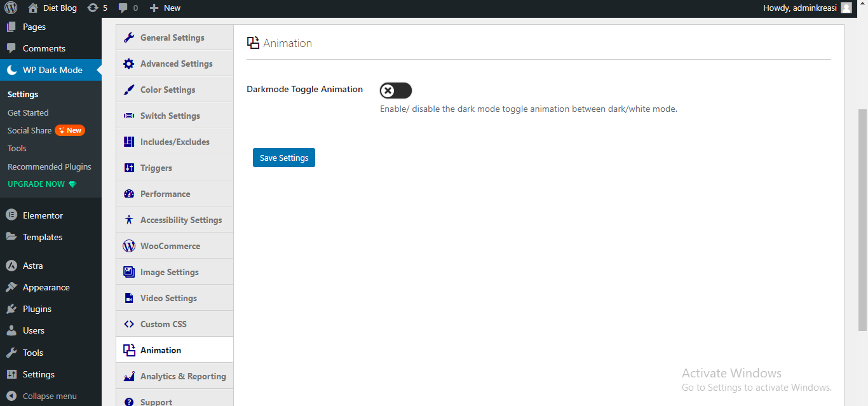Viewport: 868px width, 406px height.
Task: Select the WP Dark Mode moon icon
Action: pyautogui.click(x=13, y=70)
